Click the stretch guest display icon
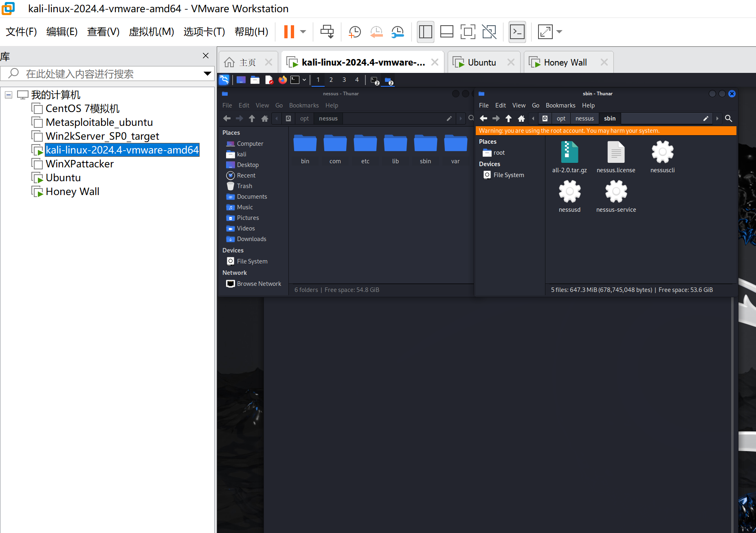The image size is (756, 533). point(545,32)
